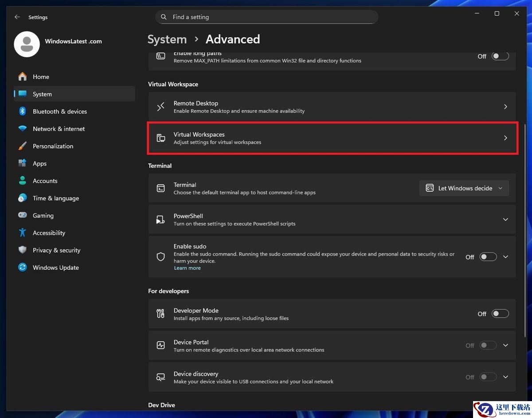Click the Personalization paintbrush icon
The height and width of the screenshot is (418, 532).
point(23,146)
